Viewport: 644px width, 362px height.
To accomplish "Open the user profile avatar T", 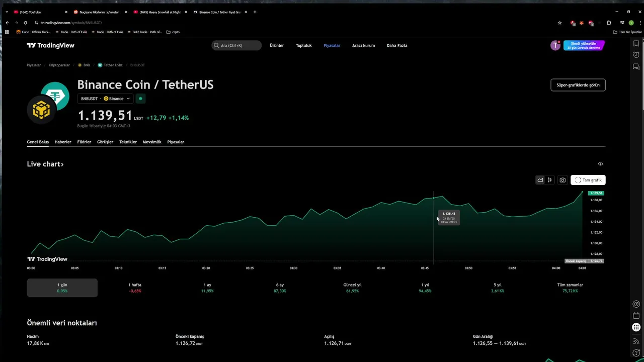I will point(555,45).
